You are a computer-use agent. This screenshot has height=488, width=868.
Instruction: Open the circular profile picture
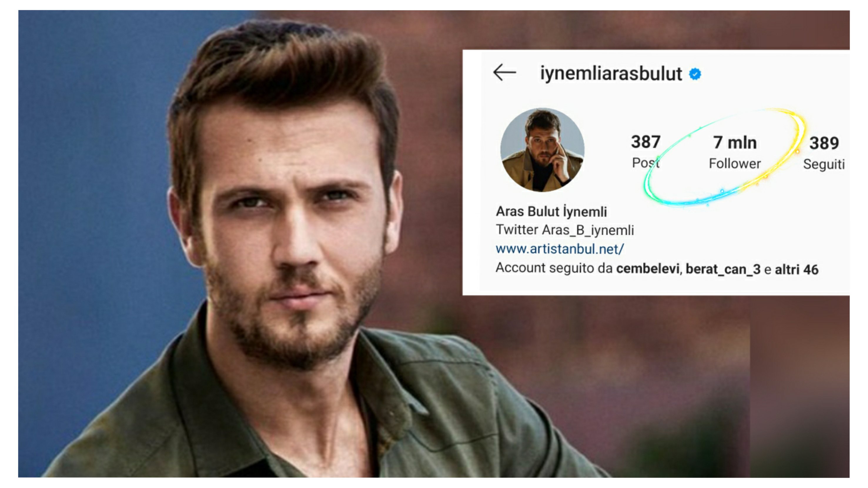click(542, 150)
